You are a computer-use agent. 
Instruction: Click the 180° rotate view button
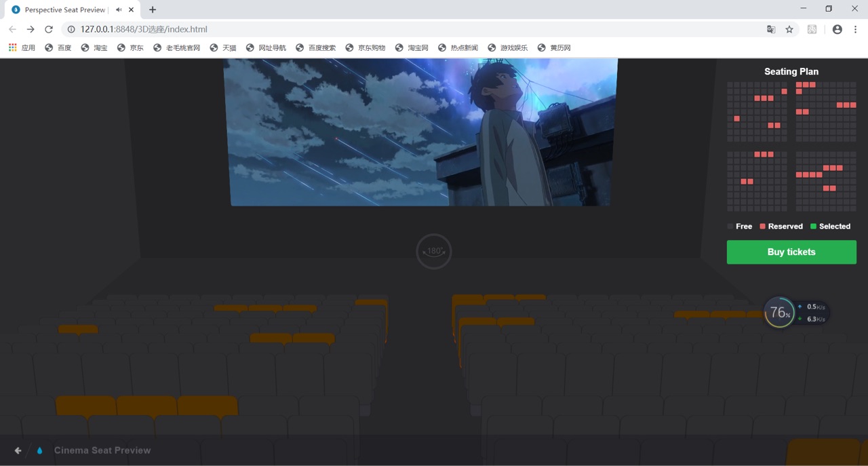point(434,251)
